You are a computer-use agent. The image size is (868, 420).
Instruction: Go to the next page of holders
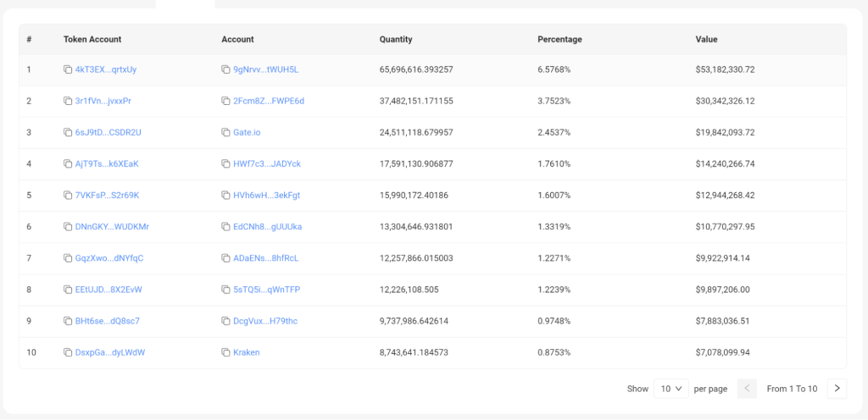tap(837, 389)
